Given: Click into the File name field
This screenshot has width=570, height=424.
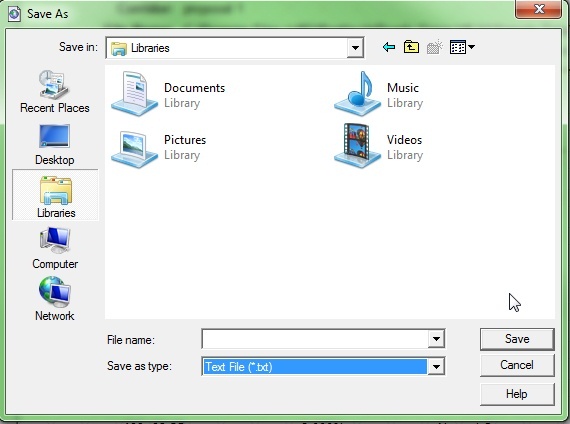Looking at the screenshot, I should coord(315,339).
